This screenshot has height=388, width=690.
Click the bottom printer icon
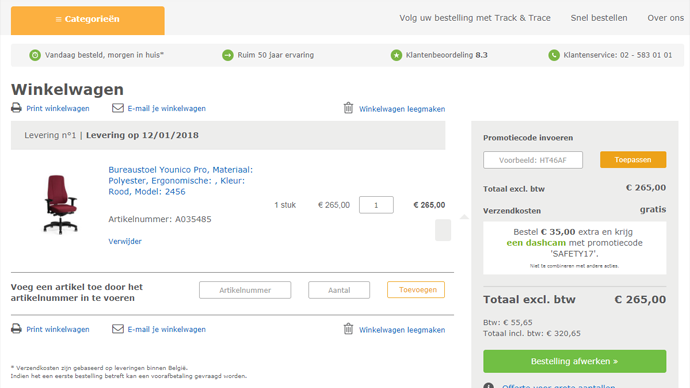click(16, 329)
